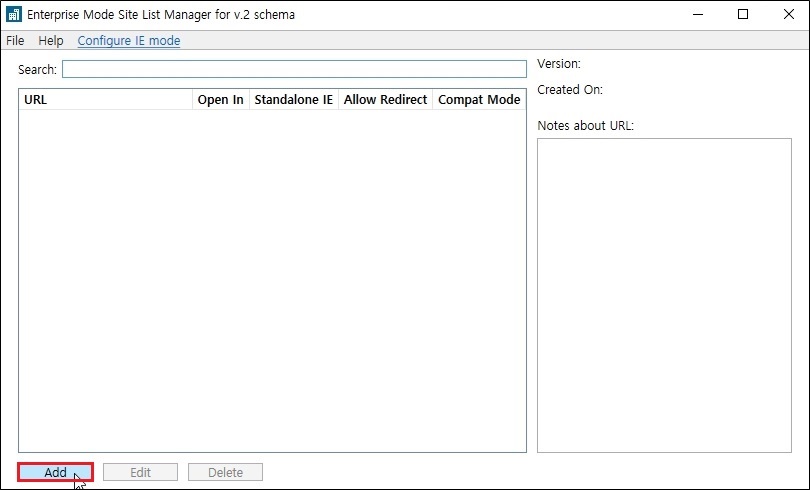Click the Notes about URL label
The image size is (810, 490).
point(585,125)
